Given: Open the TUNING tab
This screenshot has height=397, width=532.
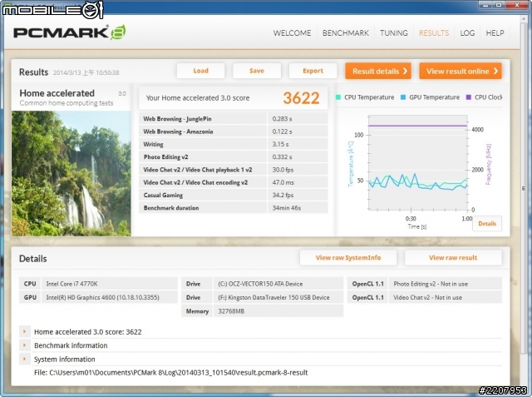Looking at the screenshot, I should pos(393,33).
